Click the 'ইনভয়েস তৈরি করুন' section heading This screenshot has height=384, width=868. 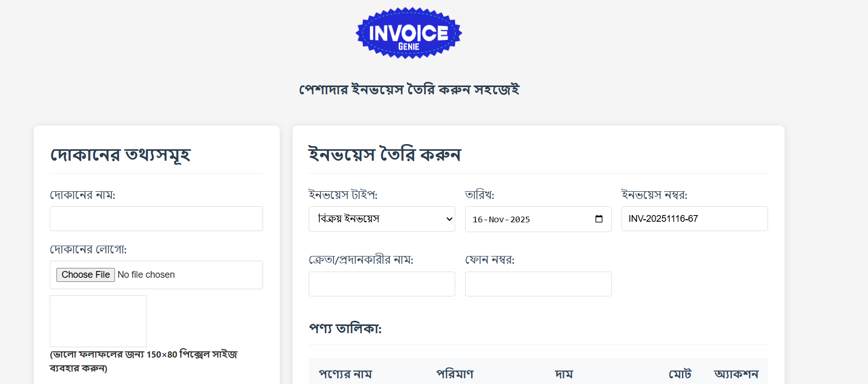(x=385, y=154)
